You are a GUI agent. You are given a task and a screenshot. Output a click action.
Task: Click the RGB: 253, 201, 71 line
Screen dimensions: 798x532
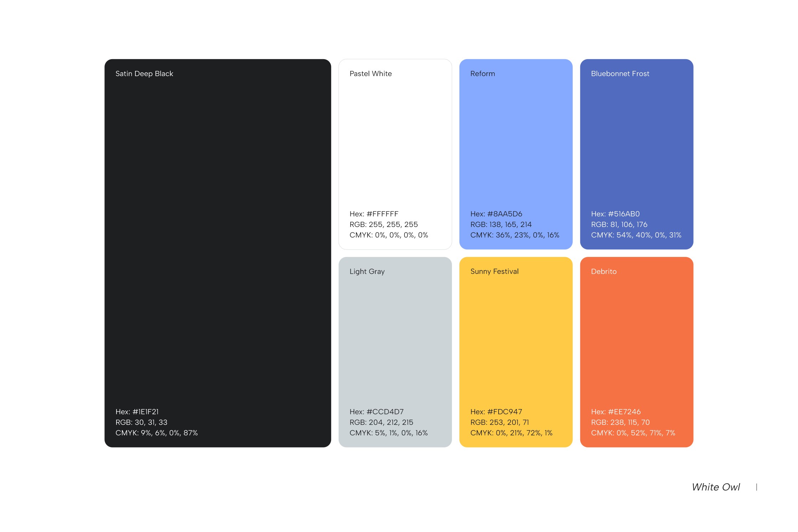tap(499, 422)
